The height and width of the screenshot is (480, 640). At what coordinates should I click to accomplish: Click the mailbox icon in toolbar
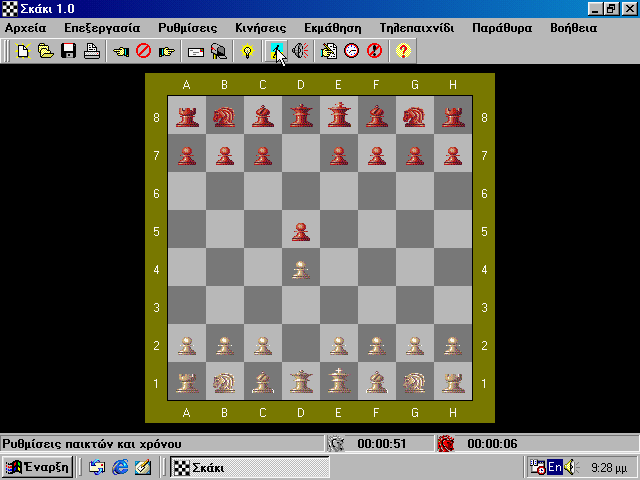click(218, 51)
